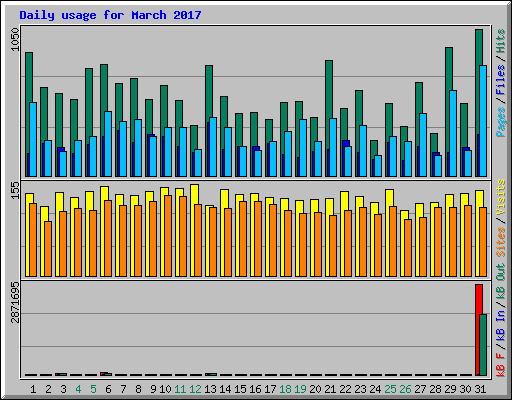
Task: Select green weekend day label 11
Action: (x=180, y=389)
